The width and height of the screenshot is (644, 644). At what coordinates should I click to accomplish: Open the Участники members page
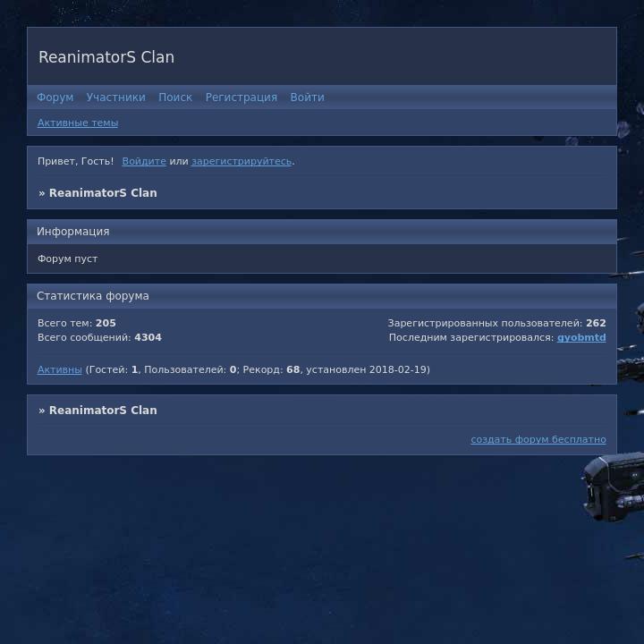coord(115,97)
